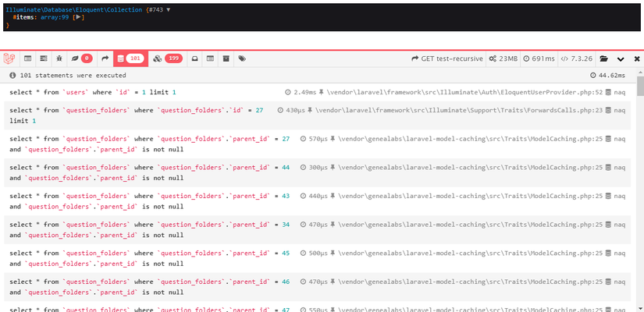Viewport: 644px width, 312px height.
Task: Open the Models cubes tab showing 199
Action: 168,58
